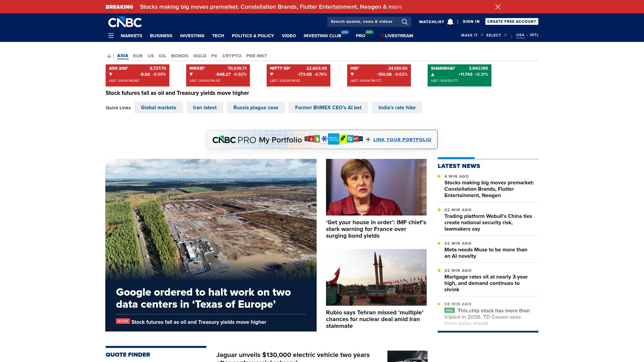Screen dimensions: 644x362
Task: Click the Join badge above Investing Club
Action: 345,32
